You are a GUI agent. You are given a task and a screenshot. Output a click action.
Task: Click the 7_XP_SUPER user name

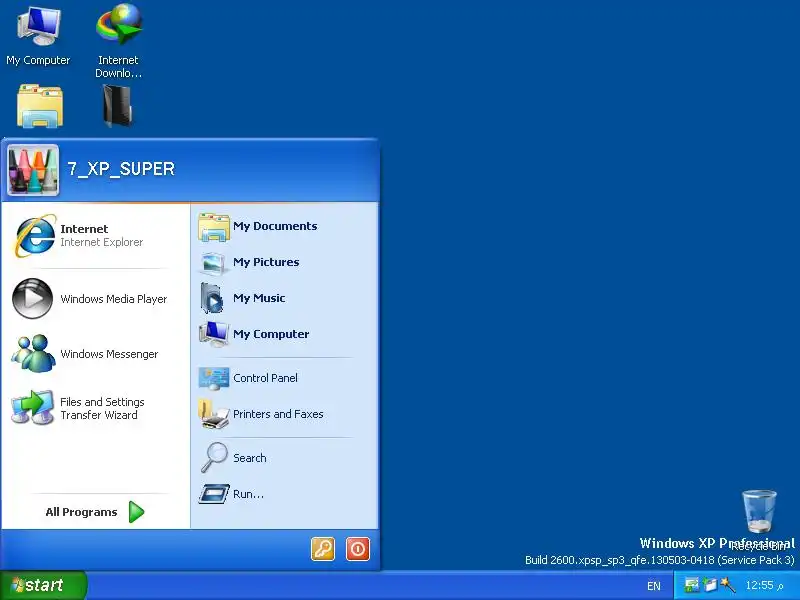coord(121,169)
